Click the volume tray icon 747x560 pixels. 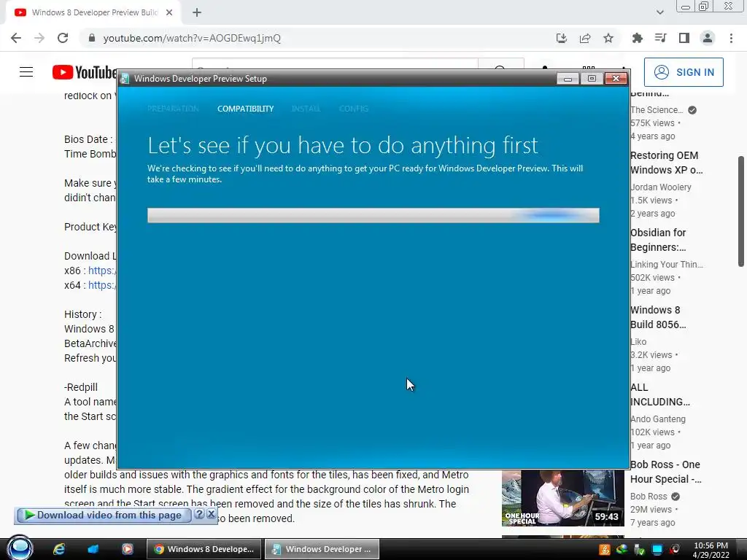pos(675,550)
